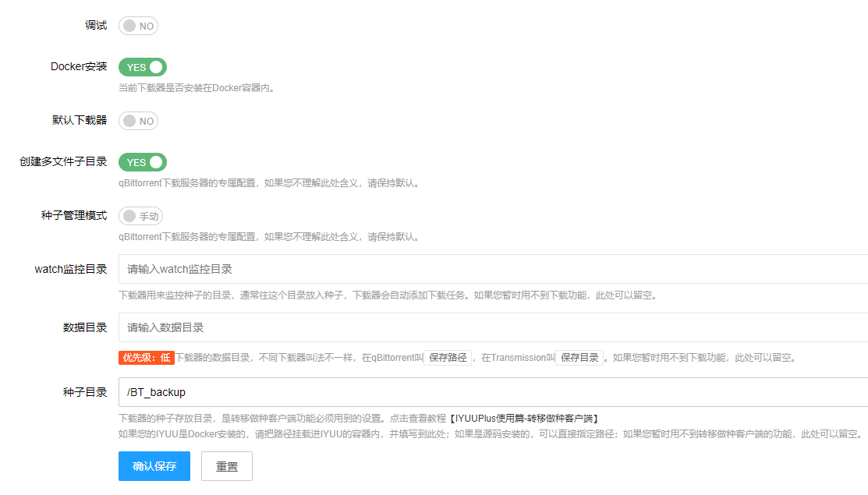Click the 保存路径 tag
The image size is (868, 495).
(x=448, y=358)
